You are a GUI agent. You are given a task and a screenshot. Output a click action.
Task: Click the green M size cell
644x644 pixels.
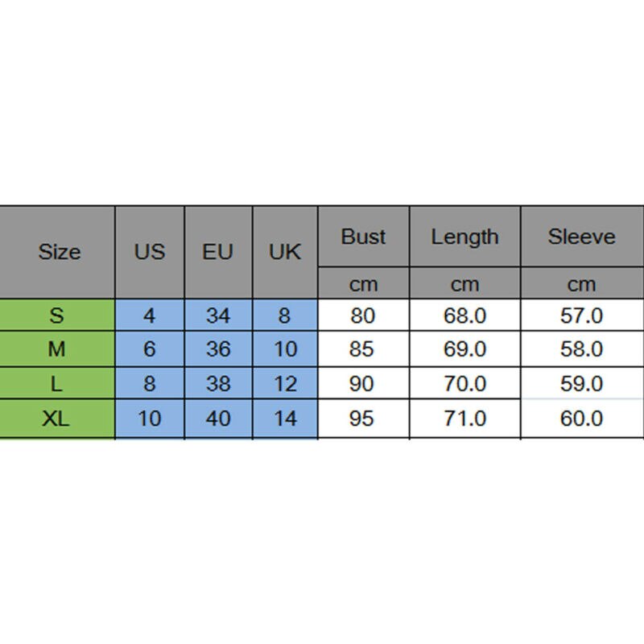click(x=57, y=349)
